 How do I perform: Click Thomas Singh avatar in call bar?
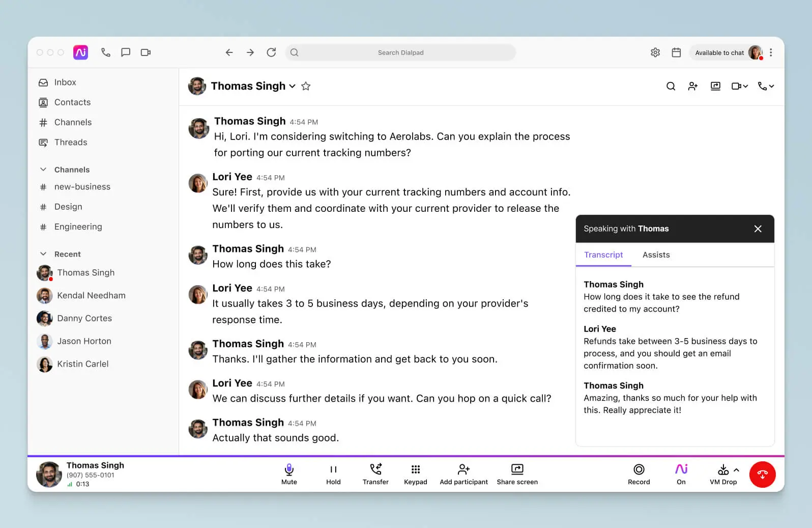click(x=49, y=475)
